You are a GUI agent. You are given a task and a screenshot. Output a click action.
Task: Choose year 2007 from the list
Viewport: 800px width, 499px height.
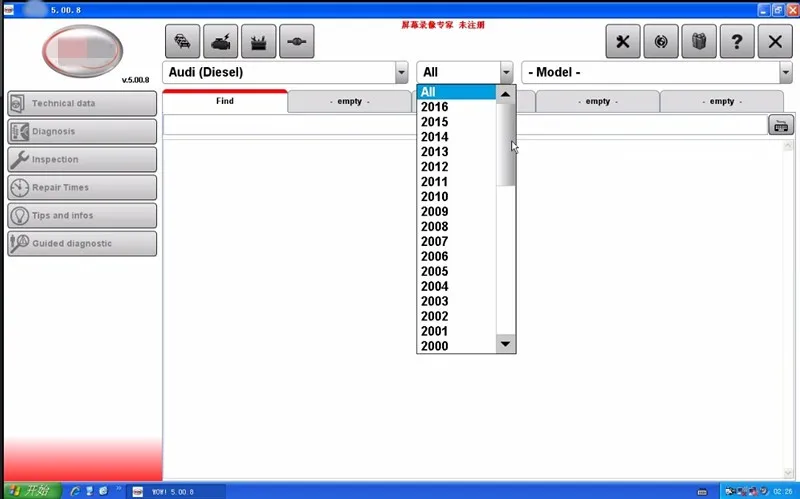coord(457,242)
